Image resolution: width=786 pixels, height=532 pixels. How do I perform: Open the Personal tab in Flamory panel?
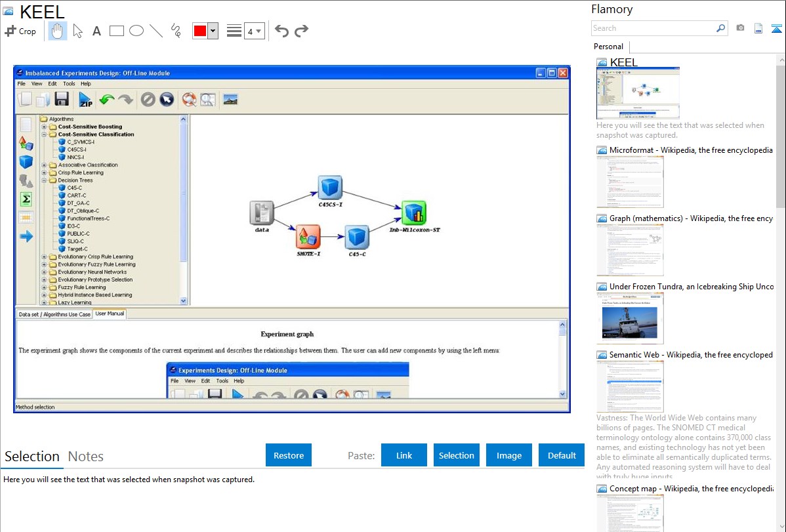(x=609, y=47)
